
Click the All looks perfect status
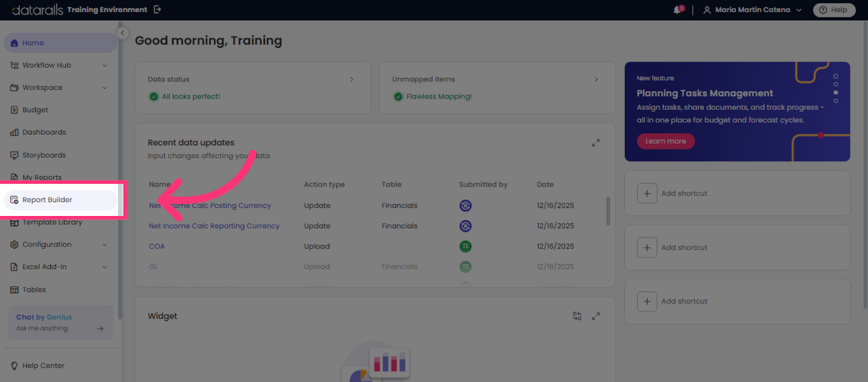pyautogui.click(x=184, y=96)
